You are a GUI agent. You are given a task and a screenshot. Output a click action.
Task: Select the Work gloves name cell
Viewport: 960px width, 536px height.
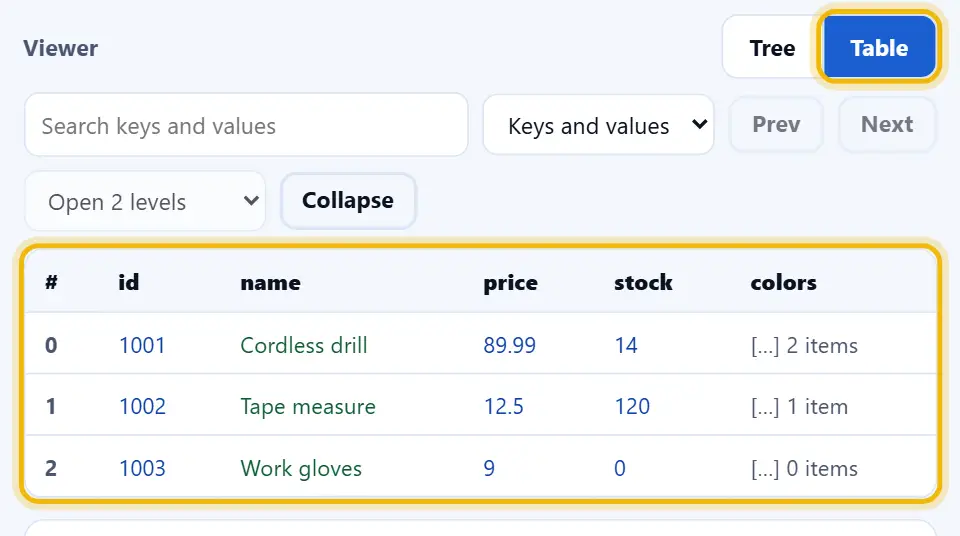point(301,469)
